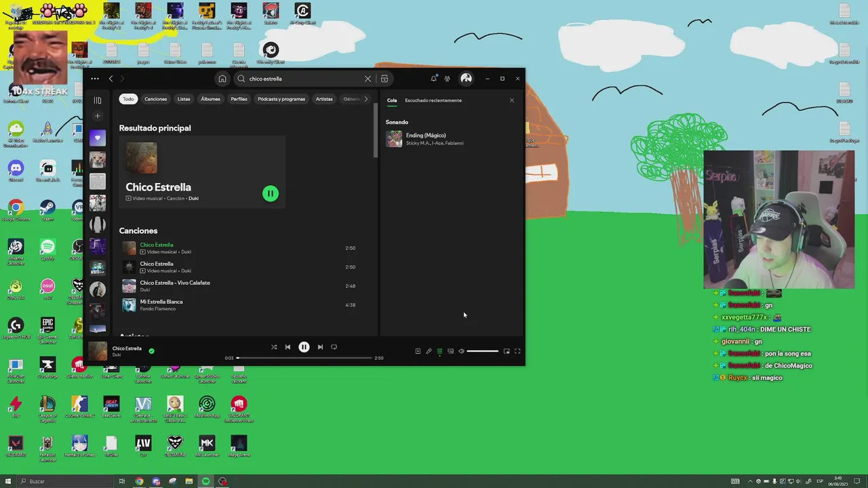Open Windows Start menu

pyautogui.click(x=8, y=481)
